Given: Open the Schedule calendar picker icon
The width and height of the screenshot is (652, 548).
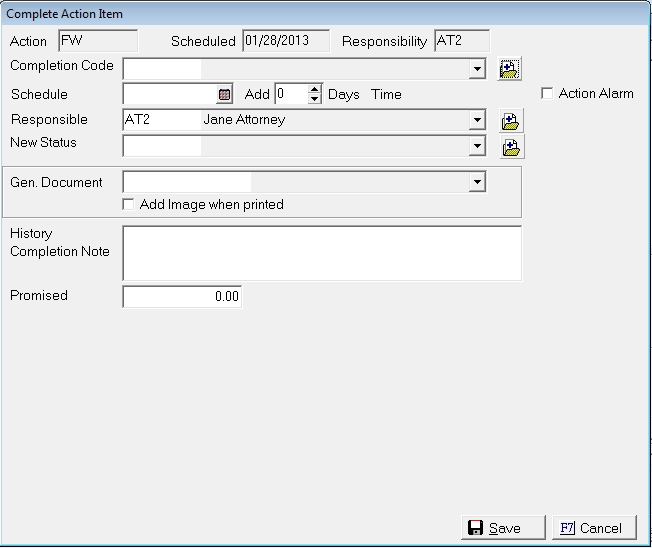Looking at the screenshot, I should point(225,95).
